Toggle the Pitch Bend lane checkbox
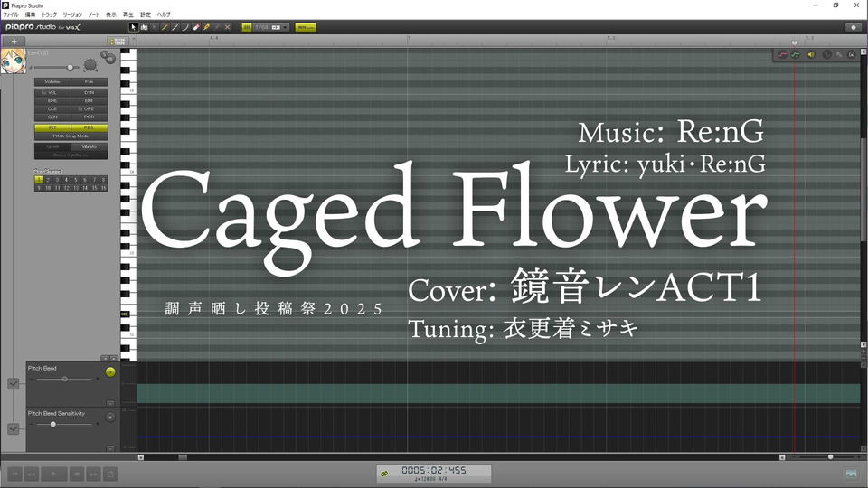Viewport: 868px width, 488px height. click(13, 384)
